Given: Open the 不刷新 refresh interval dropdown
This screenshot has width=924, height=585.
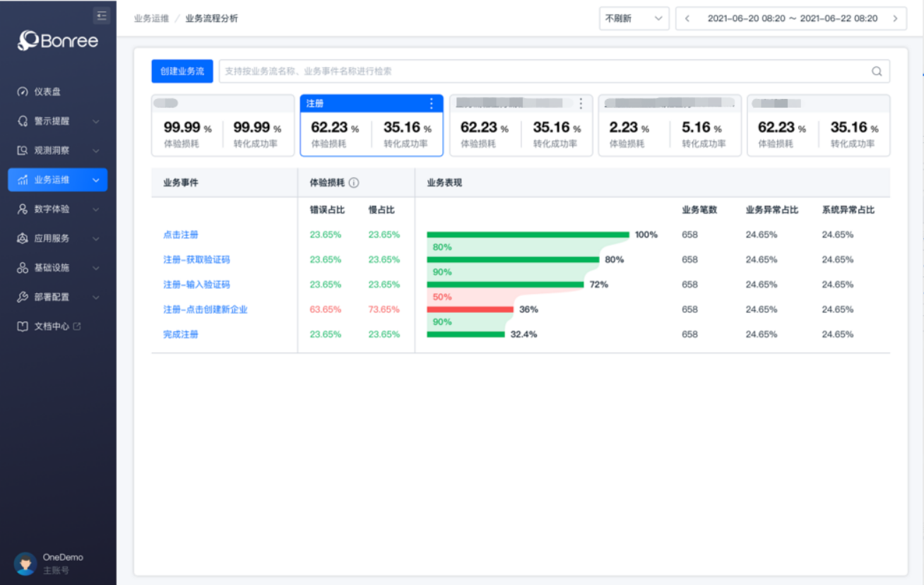Looking at the screenshot, I should (x=634, y=19).
